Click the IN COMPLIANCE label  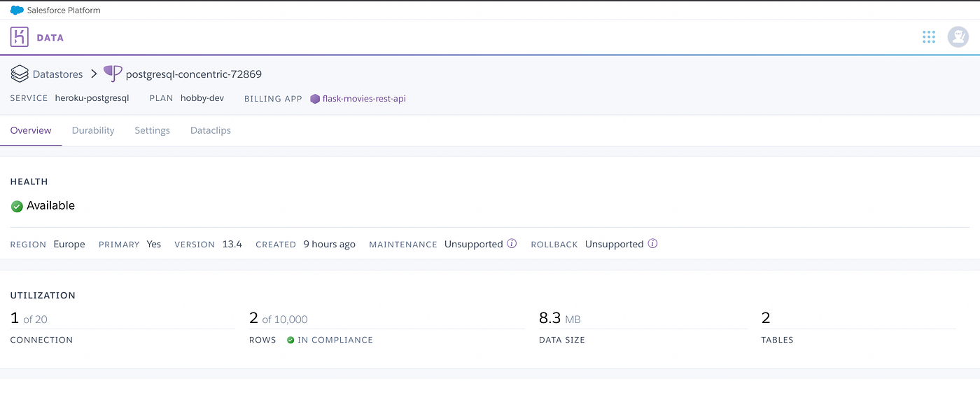335,340
